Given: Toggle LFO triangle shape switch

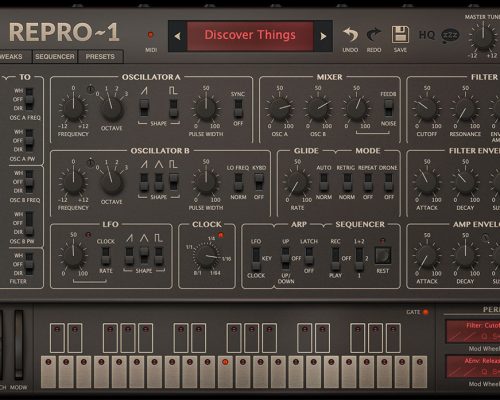Looking at the screenshot, I should point(144,256).
